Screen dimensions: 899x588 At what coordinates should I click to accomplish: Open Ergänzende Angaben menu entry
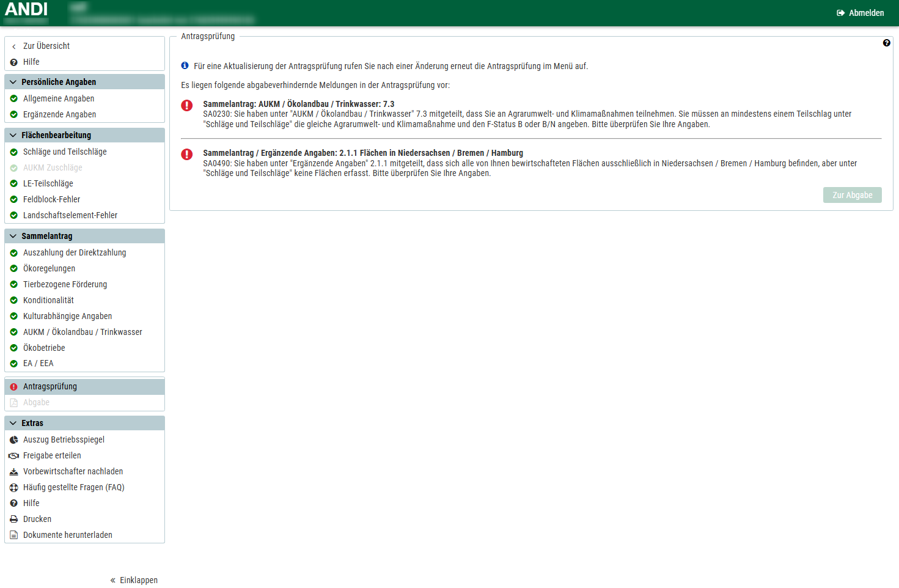59,114
